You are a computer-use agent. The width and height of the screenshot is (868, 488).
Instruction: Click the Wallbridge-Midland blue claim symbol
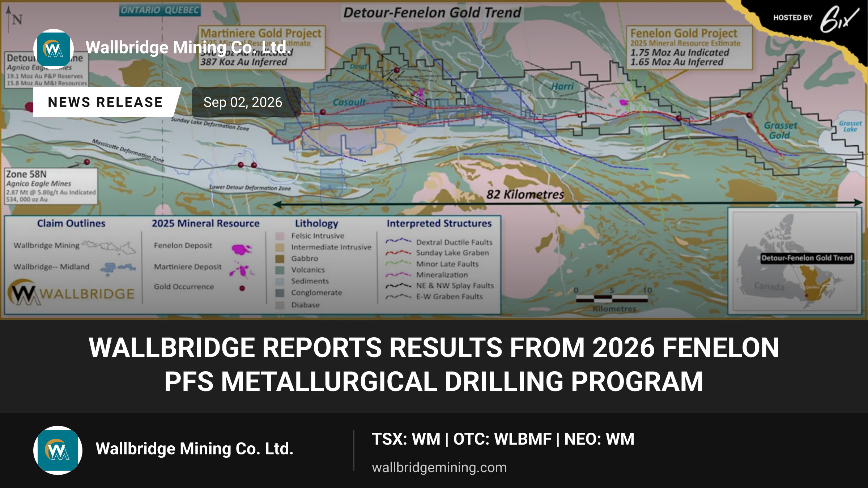coord(118,268)
